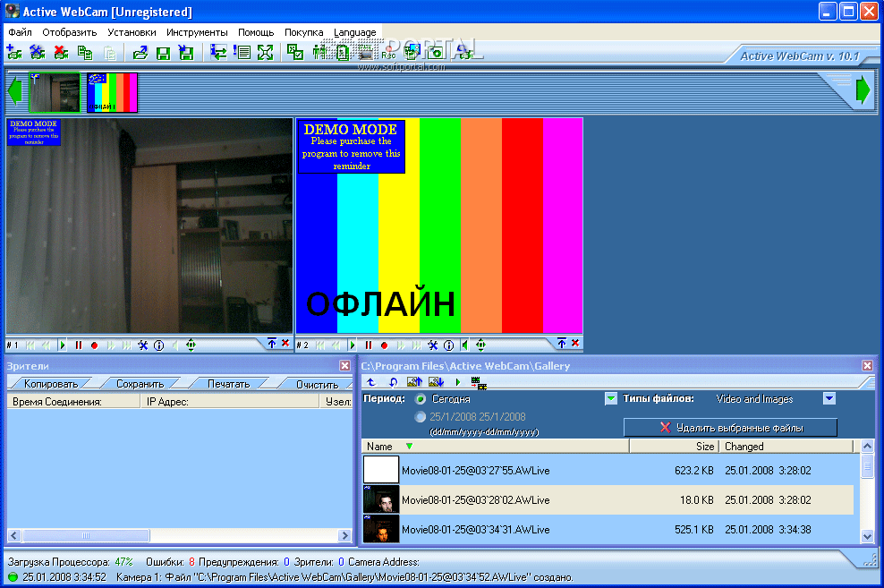Screen dimensions: 884x588
Task: Show camera #2 info icon
Action: click(x=449, y=345)
